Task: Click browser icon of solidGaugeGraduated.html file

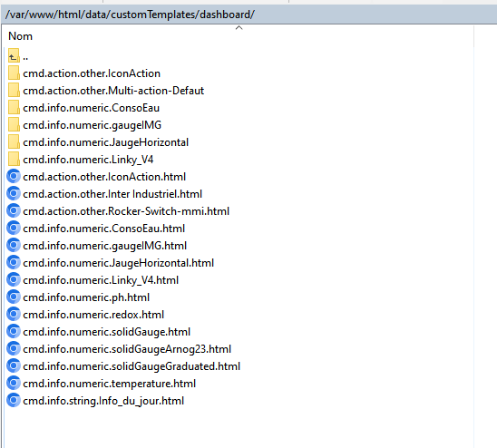Action: 14,365
